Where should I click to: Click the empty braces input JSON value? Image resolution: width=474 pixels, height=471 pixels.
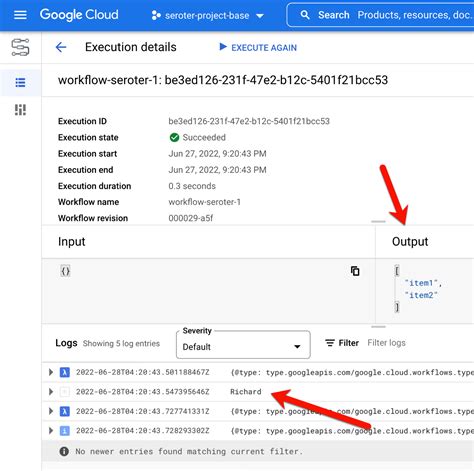coord(65,271)
